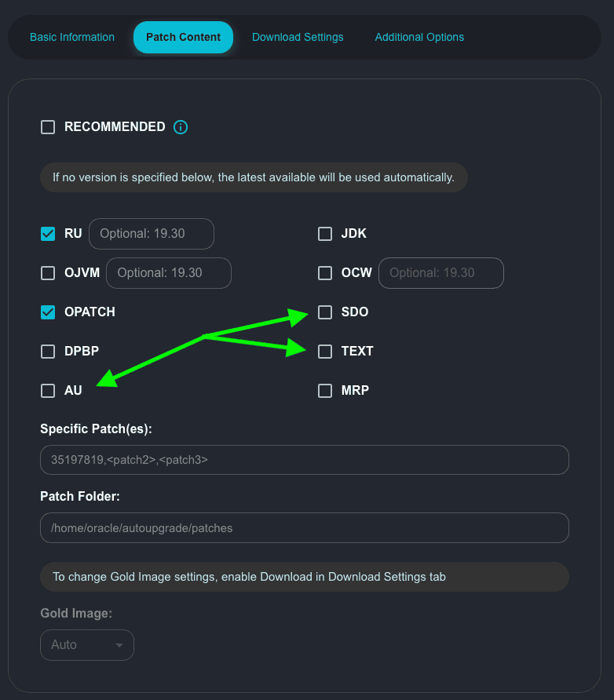Screen dimensions: 614x700
Task: Toggle the MRP checkbox
Action: pos(325,391)
